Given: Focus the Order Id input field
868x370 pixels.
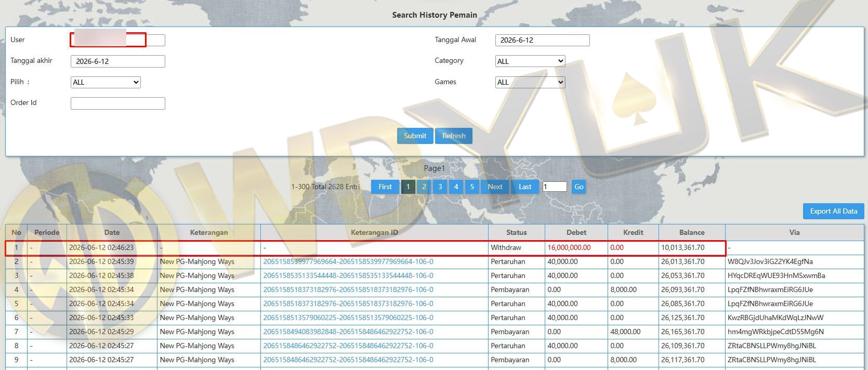Looking at the screenshot, I should click(x=117, y=103).
